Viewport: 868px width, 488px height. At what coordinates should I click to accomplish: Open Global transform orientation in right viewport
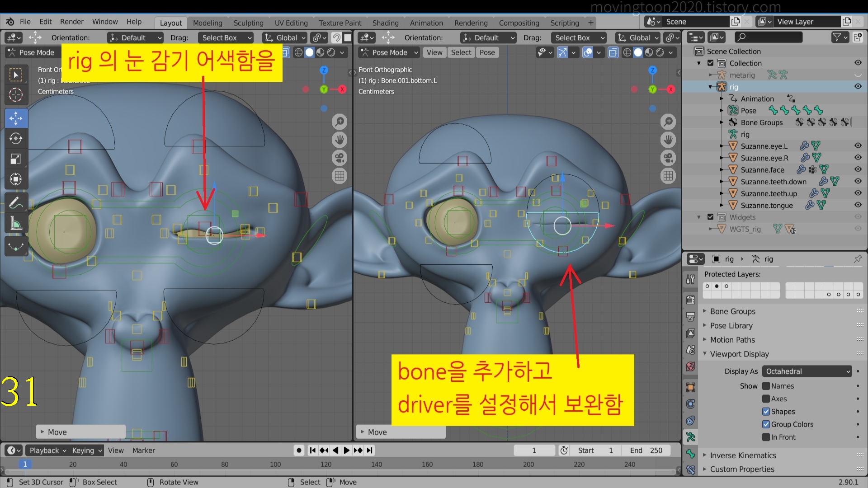pos(638,38)
